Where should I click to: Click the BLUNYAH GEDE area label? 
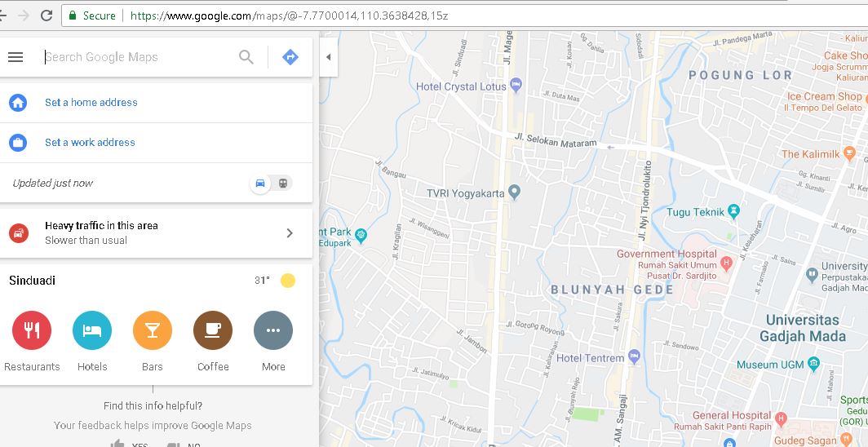[x=612, y=290]
